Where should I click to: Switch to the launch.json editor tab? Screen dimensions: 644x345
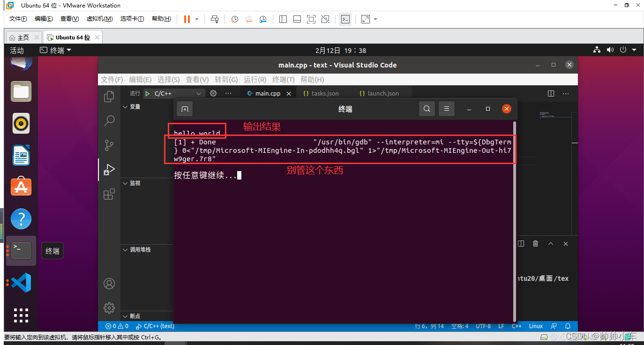(379, 93)
